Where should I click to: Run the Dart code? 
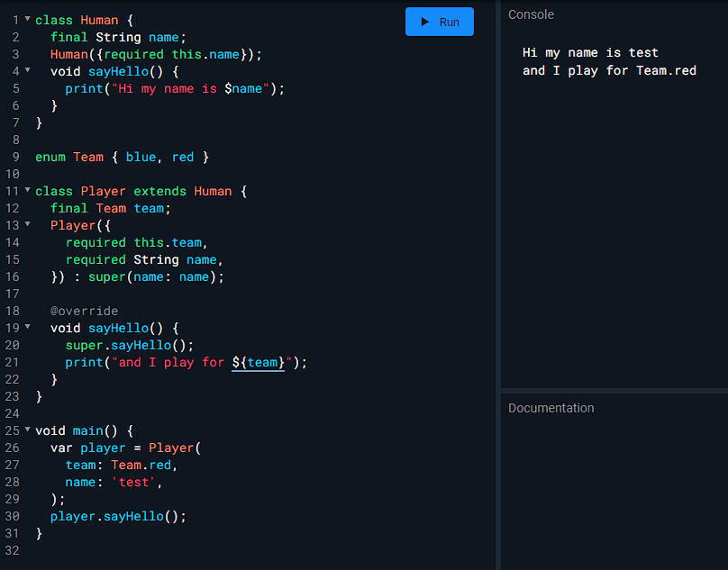click(439, 22)
